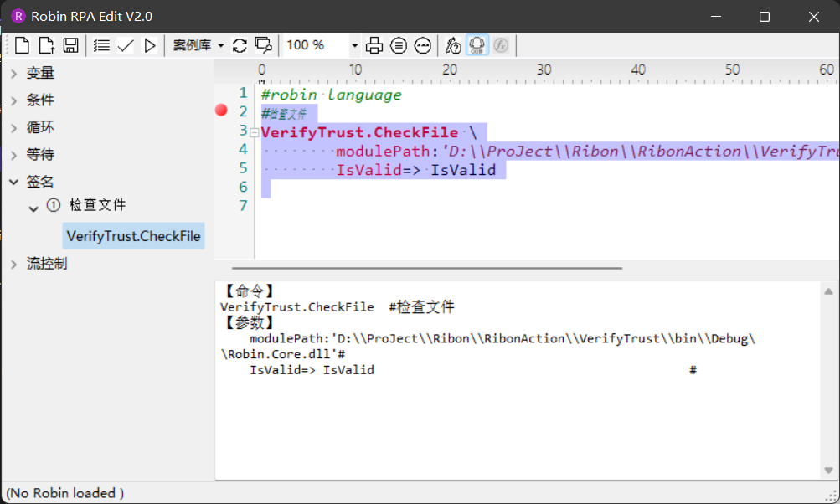This screenshot has width=840, height=504.
Task: Run the script with the play icon
Action: coord(150,45)
